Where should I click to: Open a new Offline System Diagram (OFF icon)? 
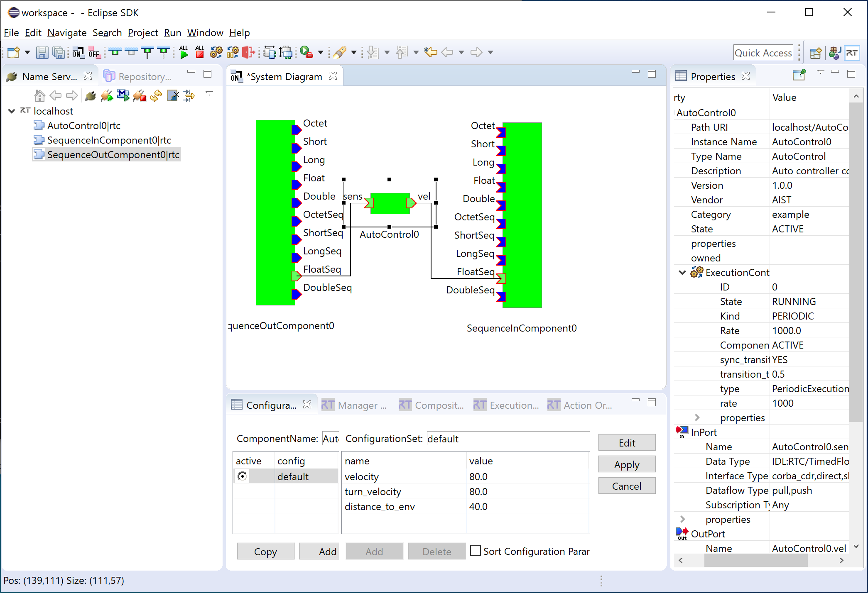[x=94, y=53]
